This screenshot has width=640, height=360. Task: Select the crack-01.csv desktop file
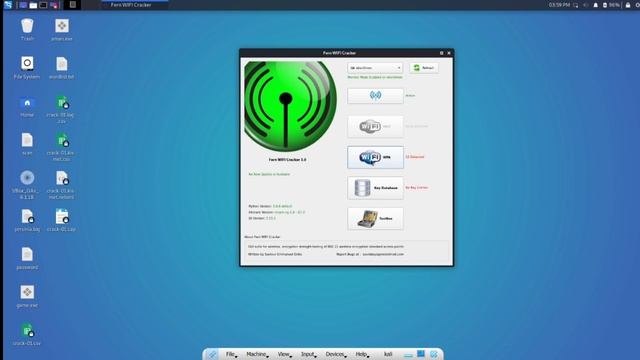(x=27, y=335)
